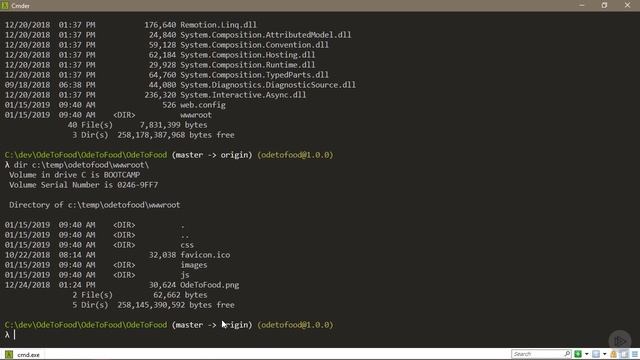Click the favicon.ico file name
Viewport: 640px width, 360px height.
coord(205,255)
